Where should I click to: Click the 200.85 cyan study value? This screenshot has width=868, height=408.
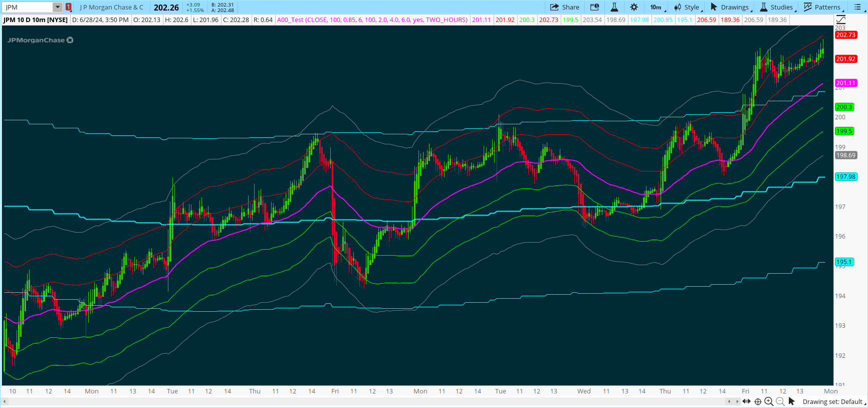[663, 20]
